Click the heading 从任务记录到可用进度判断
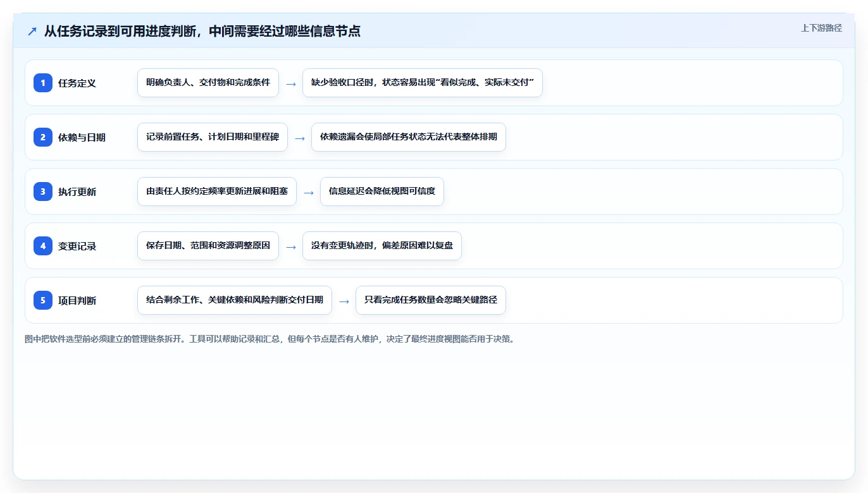Viewport: 868px width, 493px height. (202, 31)
